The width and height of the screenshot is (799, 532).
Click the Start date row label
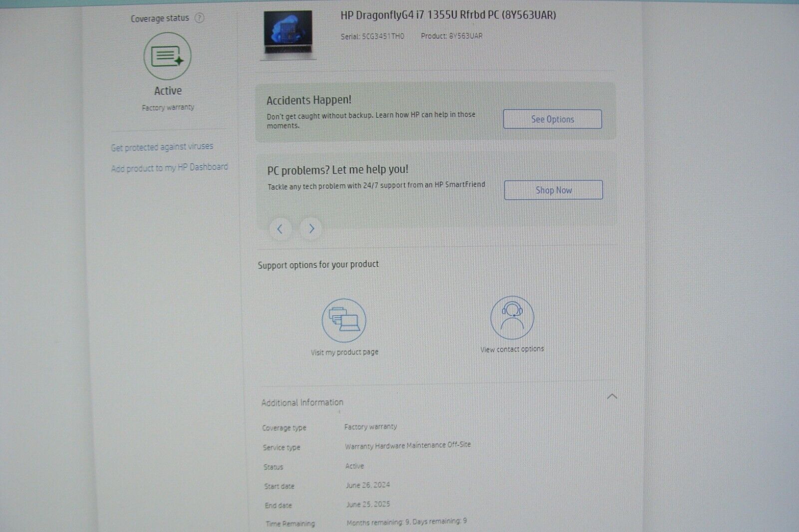(x=279, y=486)
